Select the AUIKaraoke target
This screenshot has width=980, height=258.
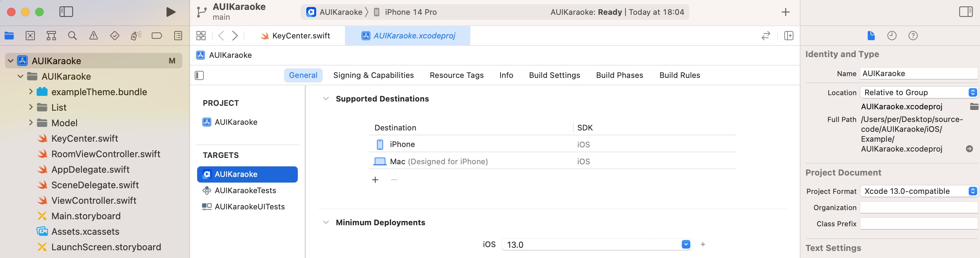point(247,174)
